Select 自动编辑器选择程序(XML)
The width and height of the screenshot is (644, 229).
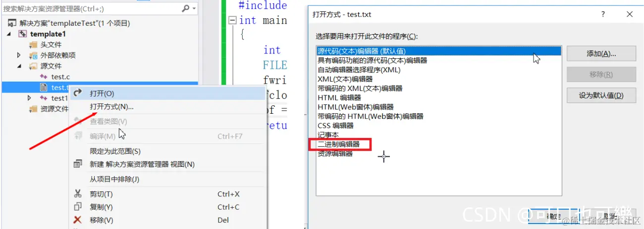pyautogui.click(x=439, y=70)
